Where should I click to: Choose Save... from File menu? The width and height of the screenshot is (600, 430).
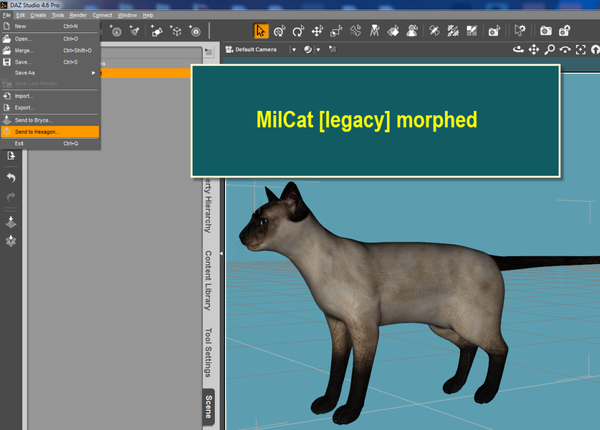pyautogui.click(x=50, y=62)
